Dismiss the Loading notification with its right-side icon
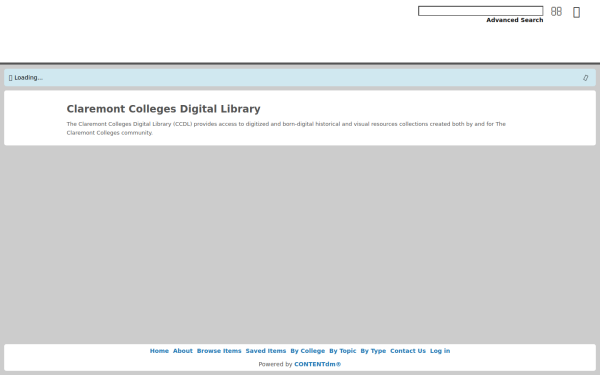Viewport: 600px width, 375px height. coord(585,78)
